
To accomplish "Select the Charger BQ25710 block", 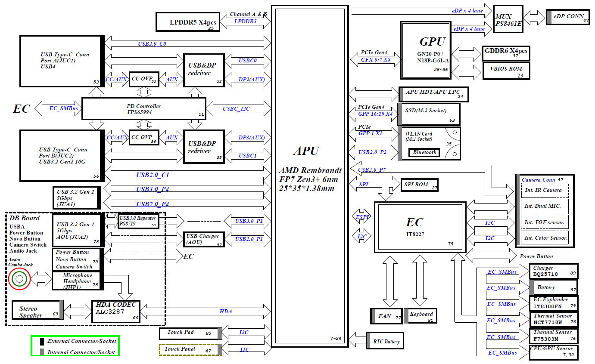I will pos(553,271).
